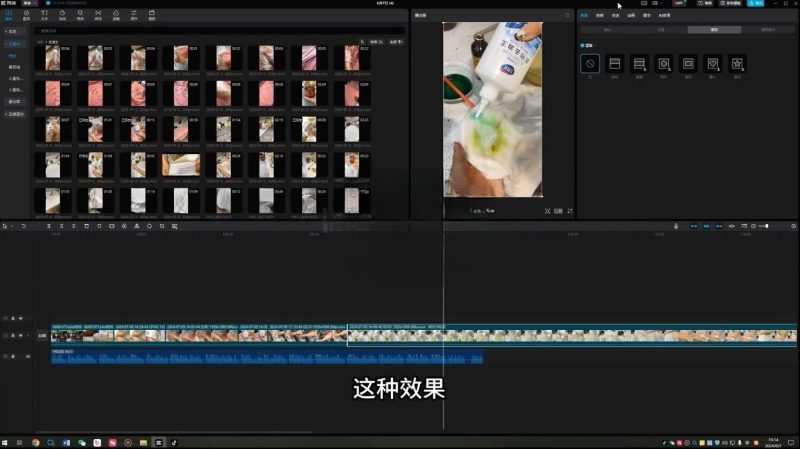Screen dimensions: 800x449
Task: Click the blue Export button
Action: click(x=756, y=3)
